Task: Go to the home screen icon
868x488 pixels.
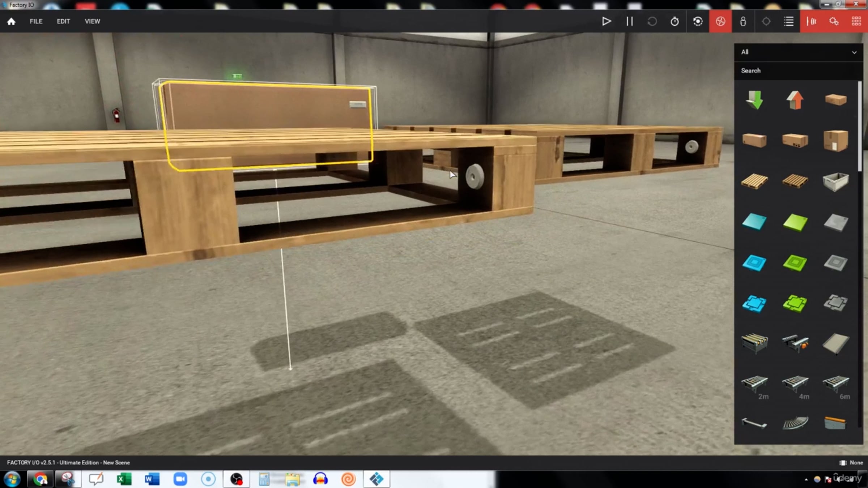Action: [x=11, y=21]
